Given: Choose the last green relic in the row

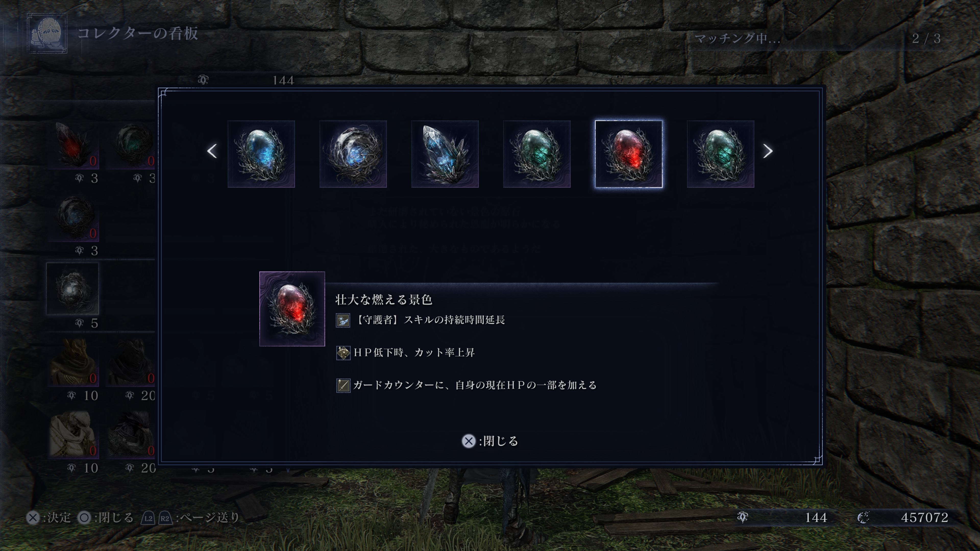Looking at the screenshot, I should point(720,154).
